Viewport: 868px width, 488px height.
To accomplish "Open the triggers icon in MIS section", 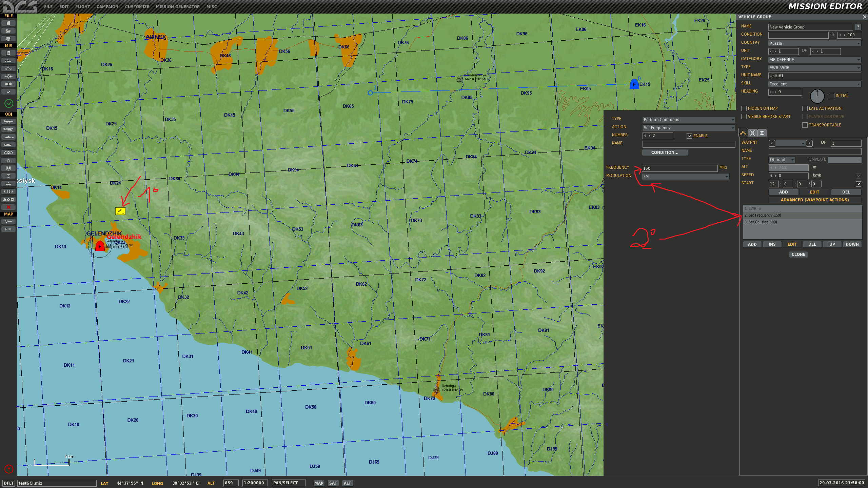I will click(x=8, y=68).
